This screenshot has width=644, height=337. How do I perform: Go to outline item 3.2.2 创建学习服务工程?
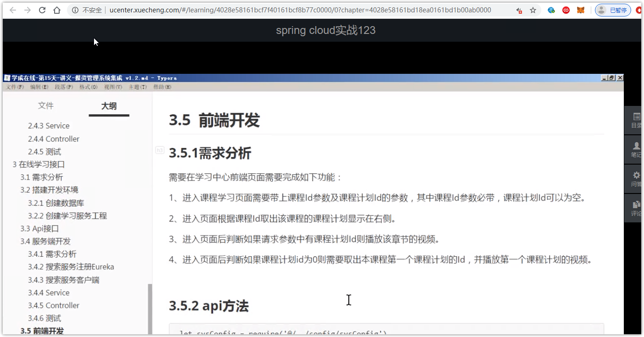[x=67, y=215]
